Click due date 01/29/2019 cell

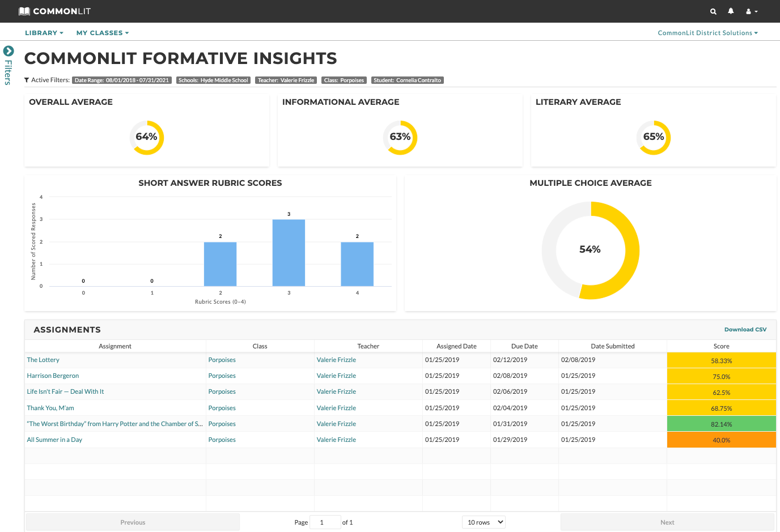pos(510,440)
